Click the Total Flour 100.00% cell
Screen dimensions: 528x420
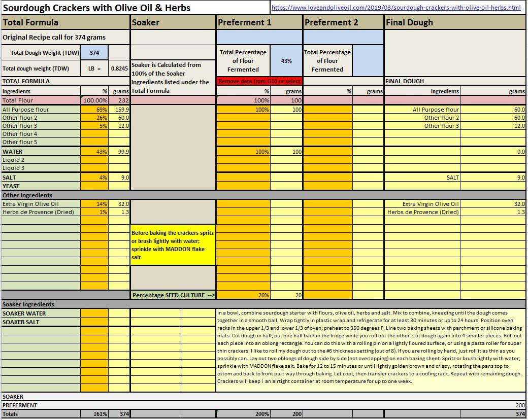[x=95, y=100]
